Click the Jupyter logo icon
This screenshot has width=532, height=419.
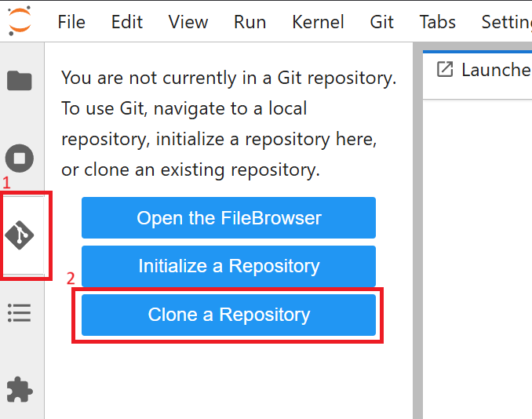(x=20, y=20)
